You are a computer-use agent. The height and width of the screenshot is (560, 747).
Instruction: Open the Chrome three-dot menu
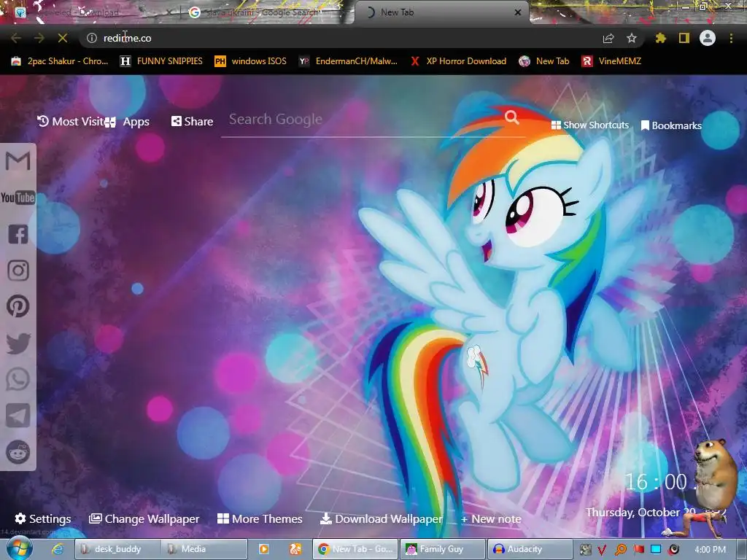(731, 38)
